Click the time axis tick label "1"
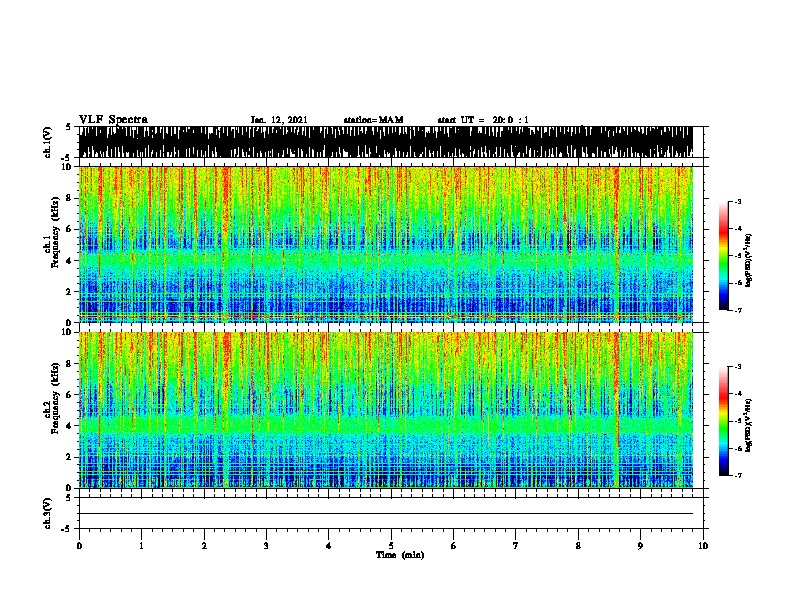792x612 pixels. 141,546
